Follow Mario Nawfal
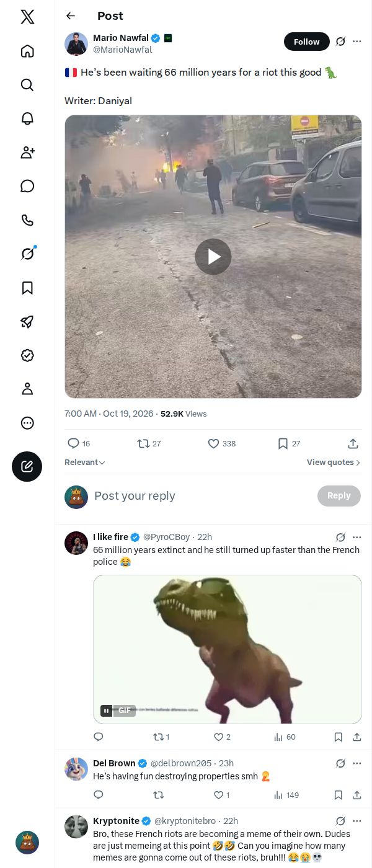 (306, 42)
